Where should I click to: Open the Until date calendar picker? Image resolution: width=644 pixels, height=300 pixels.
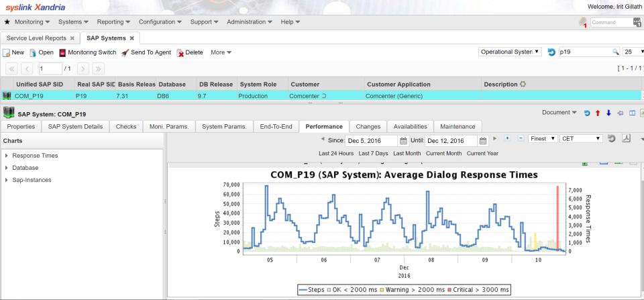click(x=483, y=141)
